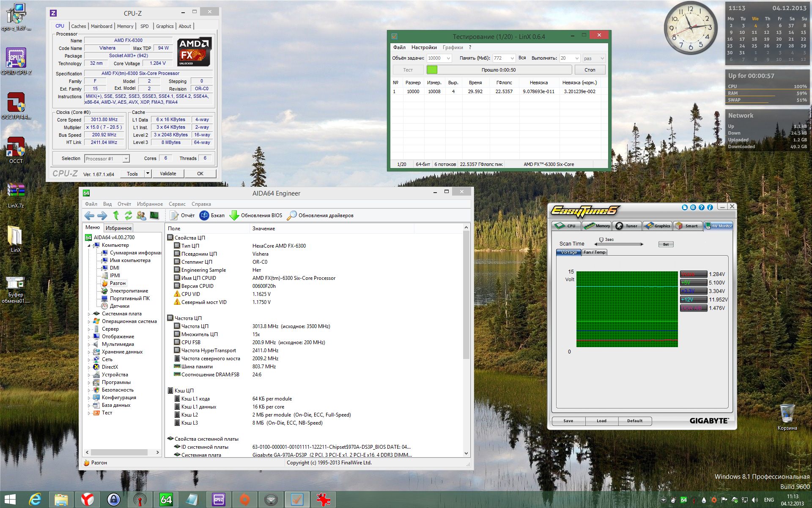Click the green up-arrow parent level icon
The height and width of the screenshot is (508, 812).
[116, 215]
